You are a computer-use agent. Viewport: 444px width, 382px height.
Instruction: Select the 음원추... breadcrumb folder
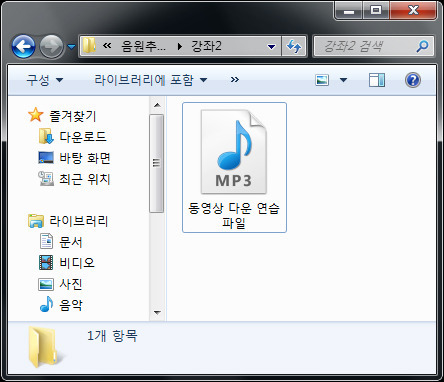(x=143, y=46)
